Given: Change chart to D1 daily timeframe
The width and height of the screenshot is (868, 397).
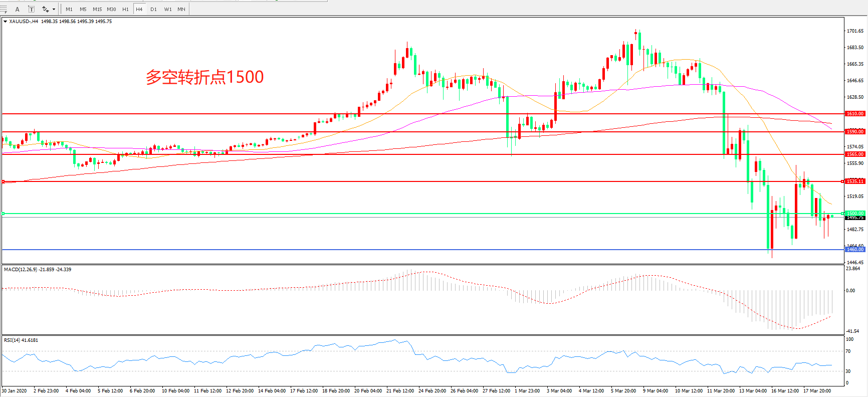Looking at the screenshot, I should (x=153, y=9).
